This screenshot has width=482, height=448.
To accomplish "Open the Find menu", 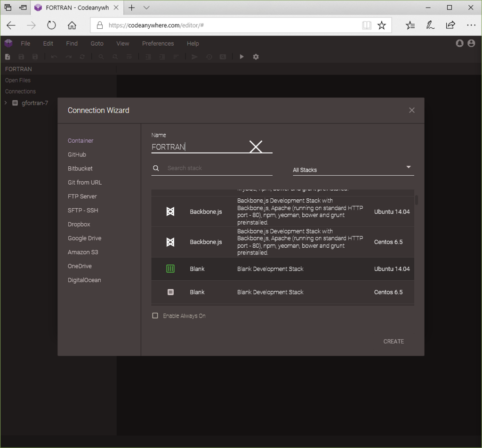I will [72, 43].
